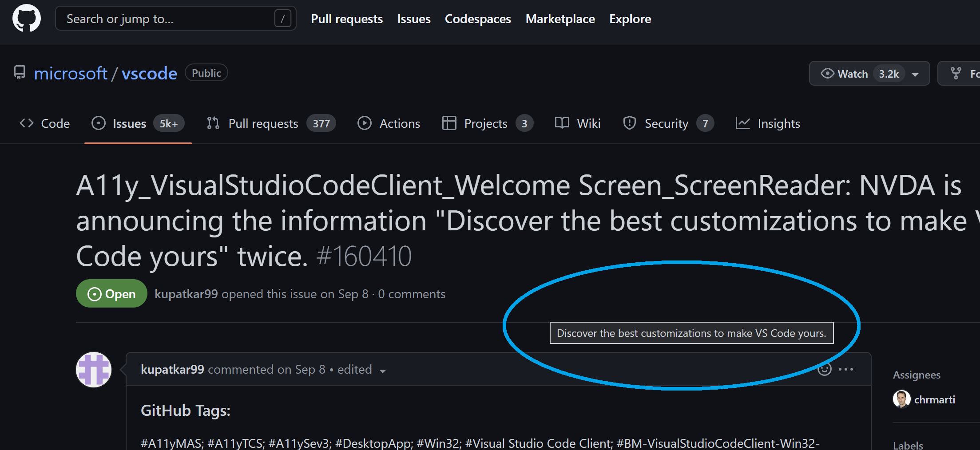Click the green Open status badge
The image size is (980, 450).
111,293
